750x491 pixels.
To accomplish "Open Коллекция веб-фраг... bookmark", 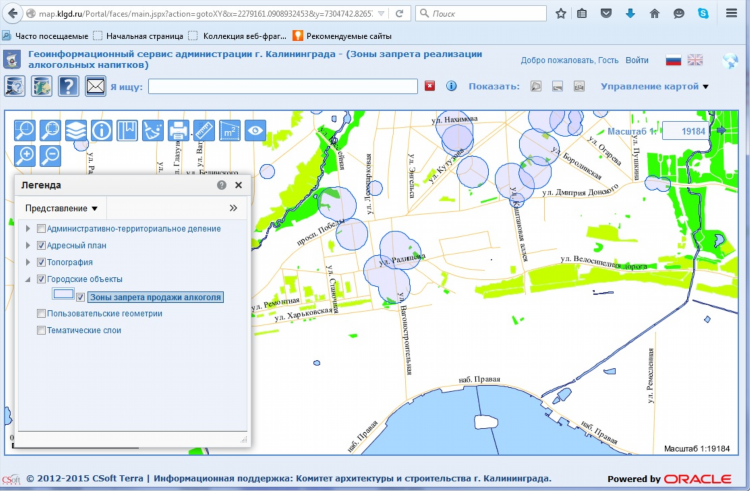I will coord(238,36).
